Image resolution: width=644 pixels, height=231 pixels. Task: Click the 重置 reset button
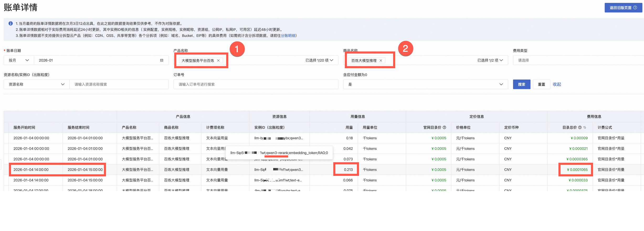(x=541, y=84)
